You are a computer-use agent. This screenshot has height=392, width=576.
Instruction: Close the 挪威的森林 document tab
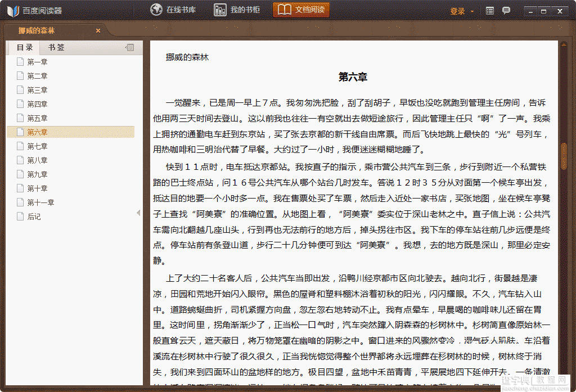(x=98, y=31)
